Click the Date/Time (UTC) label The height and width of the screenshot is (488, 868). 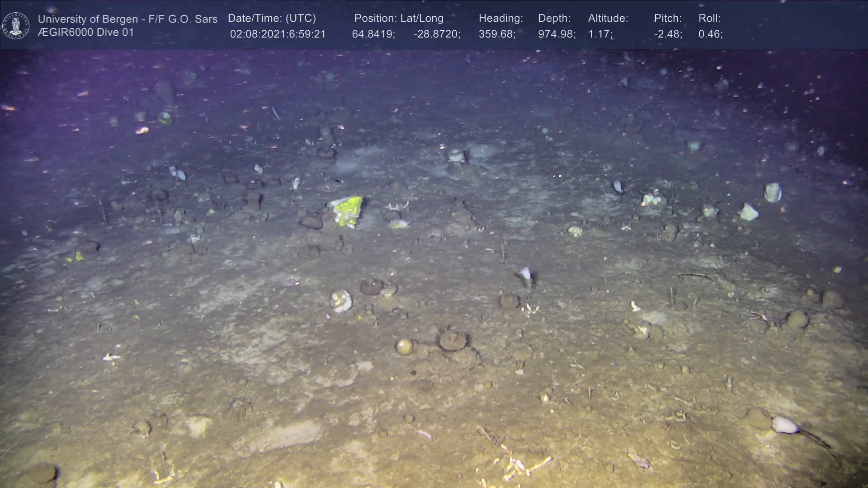pos(272,19)
